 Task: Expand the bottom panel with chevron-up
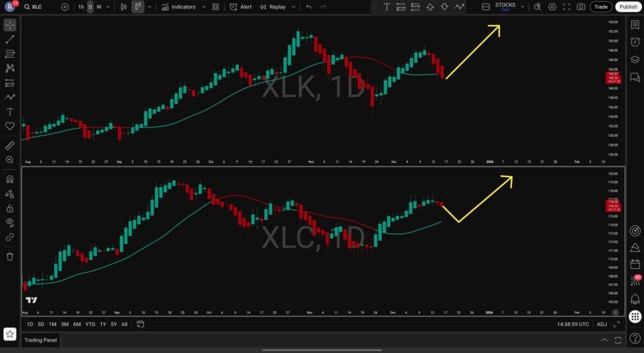pyautogui.click(x=604, y=340)
